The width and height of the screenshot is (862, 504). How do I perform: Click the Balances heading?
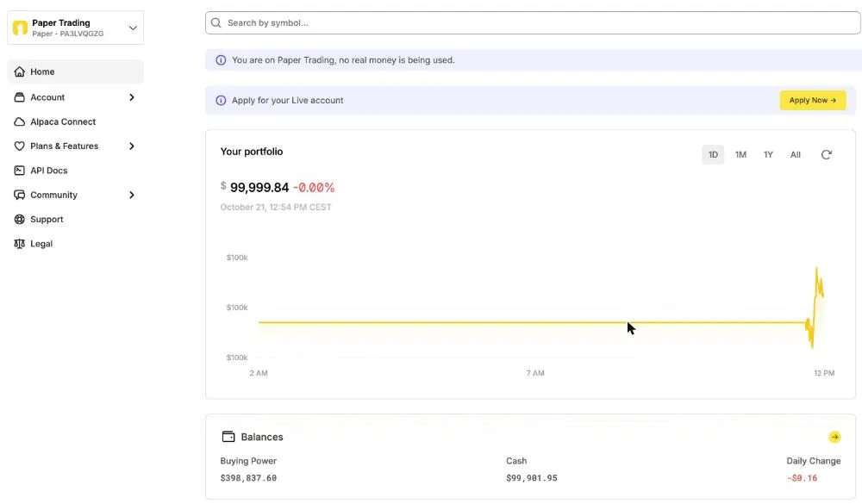(262, 437)
